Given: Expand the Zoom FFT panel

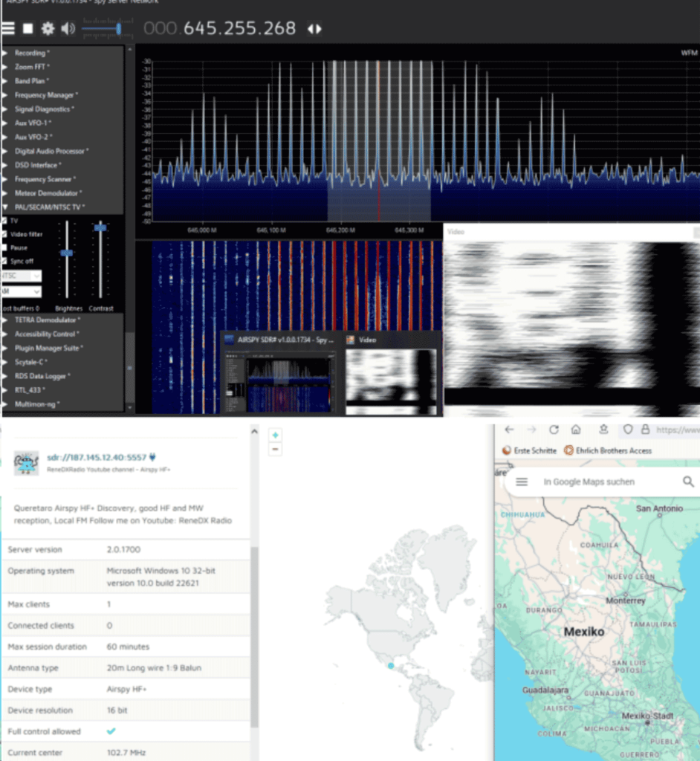Looking at the screenshot, I should point(31,67).
